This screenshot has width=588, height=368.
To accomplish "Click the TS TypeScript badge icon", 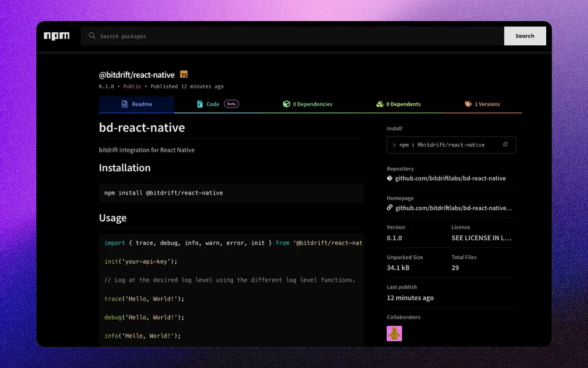I will [x=183, y=74].
